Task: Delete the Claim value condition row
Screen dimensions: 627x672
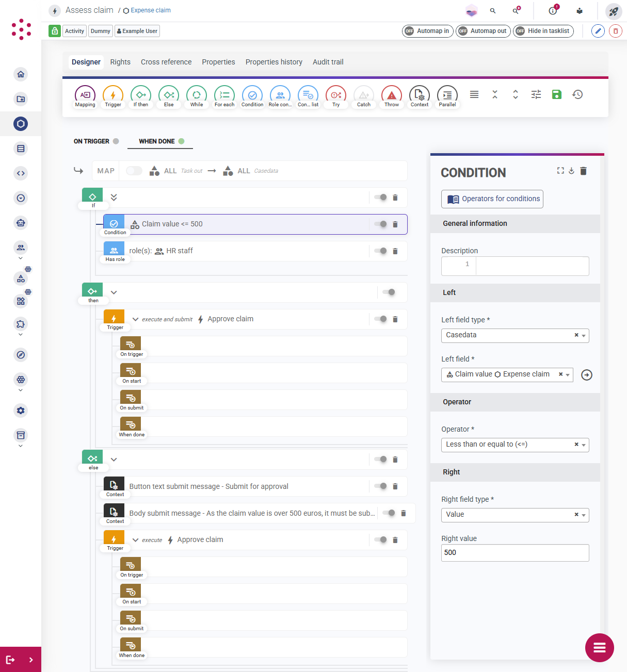Action: click(x=395, y=224)
